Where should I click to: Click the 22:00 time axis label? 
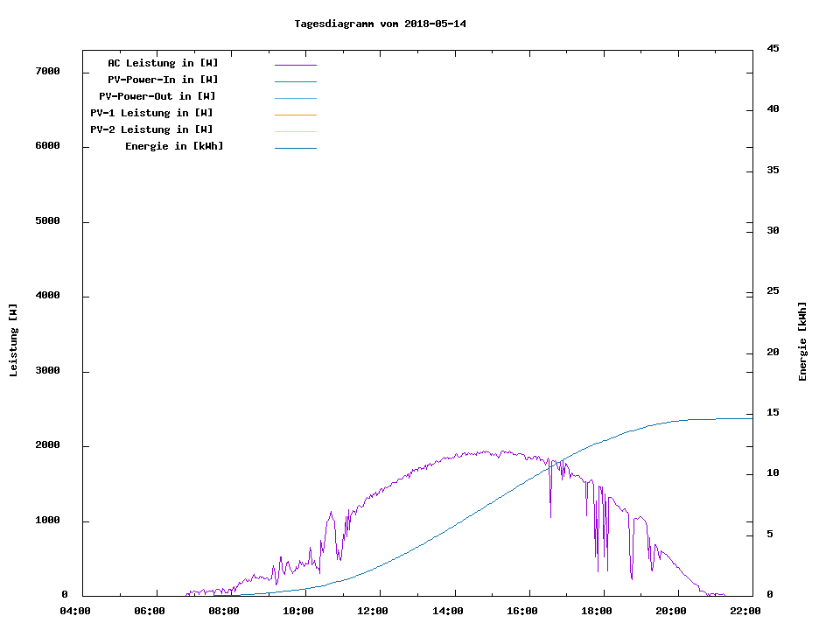tap(745, 611)
